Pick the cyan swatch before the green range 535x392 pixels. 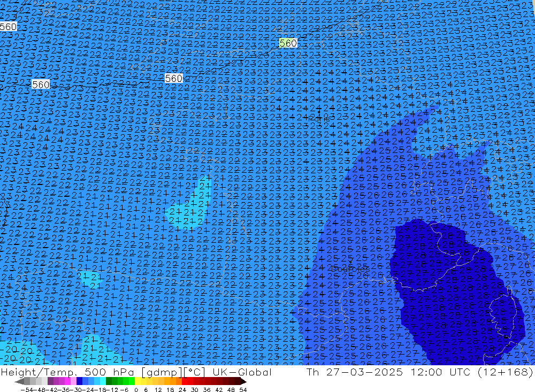coord(103,381)
